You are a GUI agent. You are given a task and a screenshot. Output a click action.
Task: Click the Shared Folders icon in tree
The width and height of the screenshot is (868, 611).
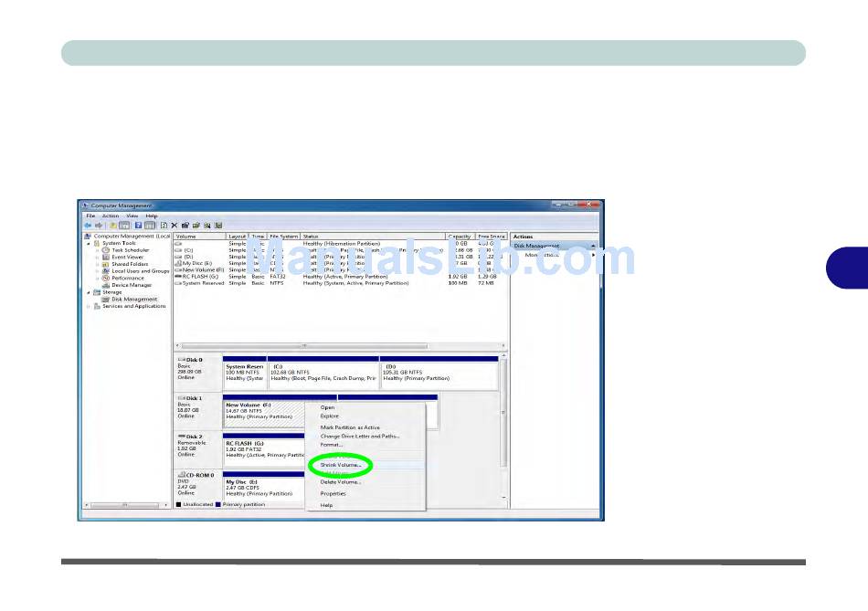(106, 264)
